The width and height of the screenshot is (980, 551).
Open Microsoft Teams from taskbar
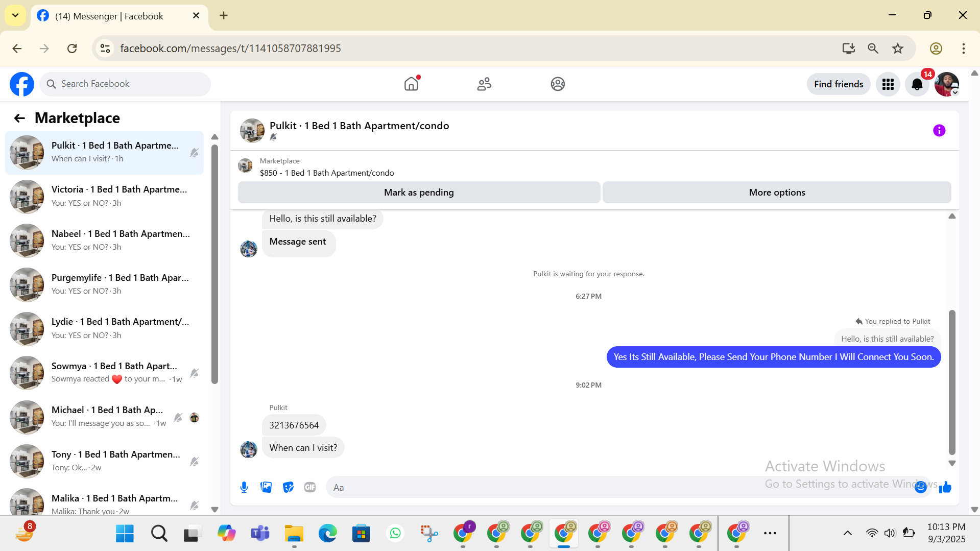pyautogui.click(x=260, y=533)
